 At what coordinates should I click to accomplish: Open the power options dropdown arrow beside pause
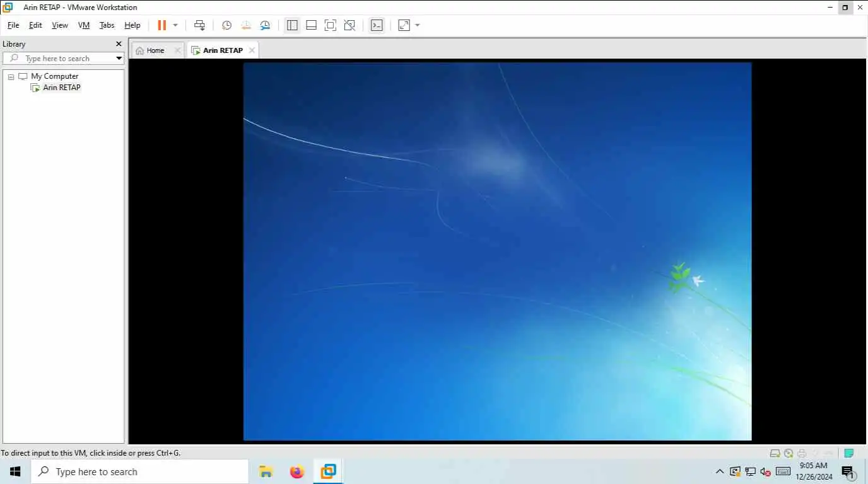pos(175,25)
